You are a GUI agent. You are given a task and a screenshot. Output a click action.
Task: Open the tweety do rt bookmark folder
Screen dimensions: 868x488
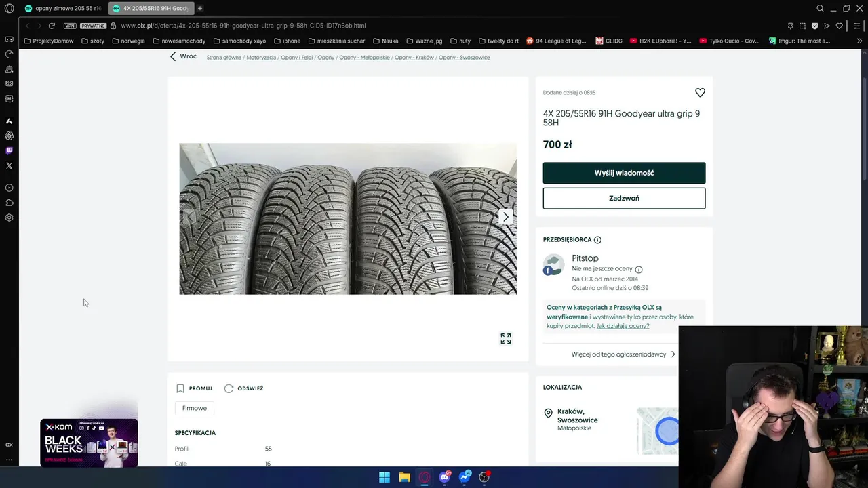click(x=498, y=41)
